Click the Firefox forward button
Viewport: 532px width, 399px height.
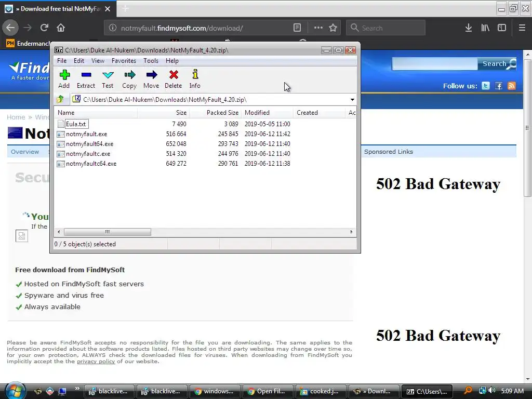pos(28,28)
